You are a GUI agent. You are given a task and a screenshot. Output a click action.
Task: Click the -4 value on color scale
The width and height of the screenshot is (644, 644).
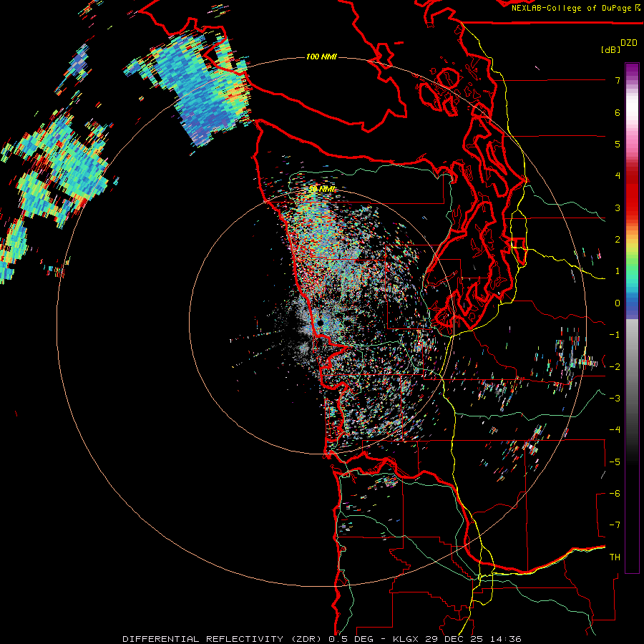[x=615, y=430]
